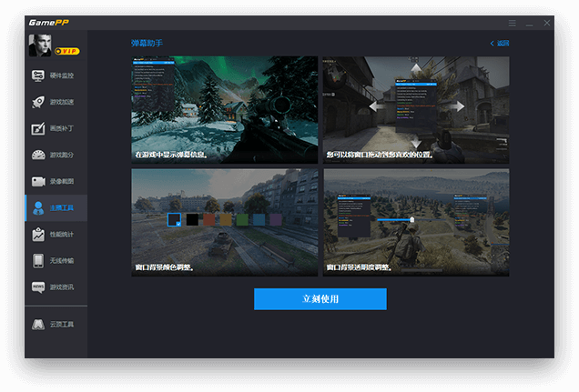This screenshot has width=579, height=392.
Task: Open the 游戏跑分 benchmark gauge item
Action: tap(56, 155)
